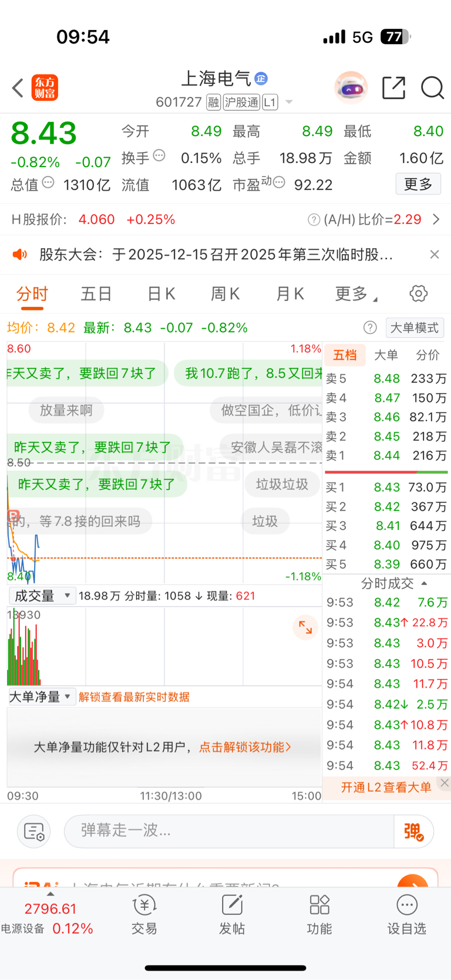The width and height of the screenshot is (451, 980).
Task: Open the AI robot assistant avatar
Action: click(x=351, y=88)
